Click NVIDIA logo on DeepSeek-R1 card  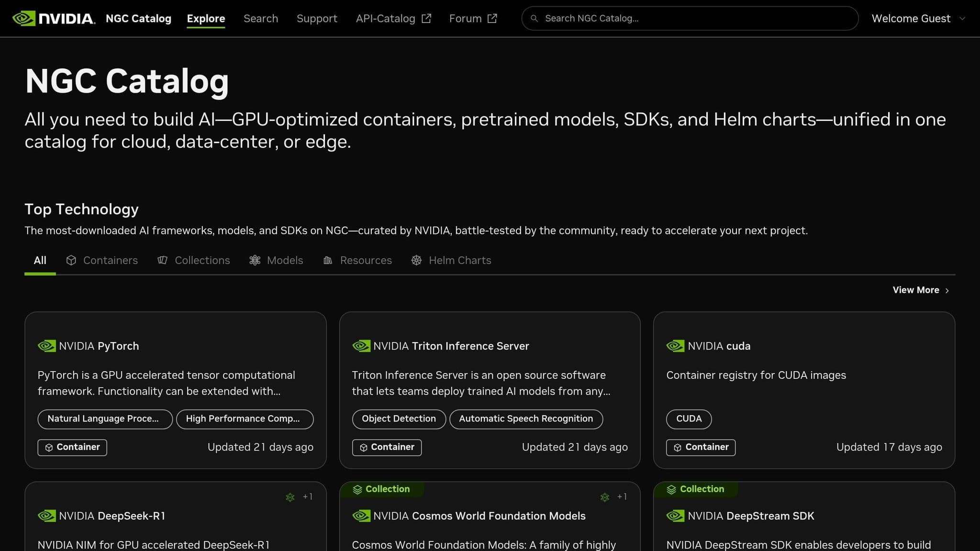pos(46,516)
